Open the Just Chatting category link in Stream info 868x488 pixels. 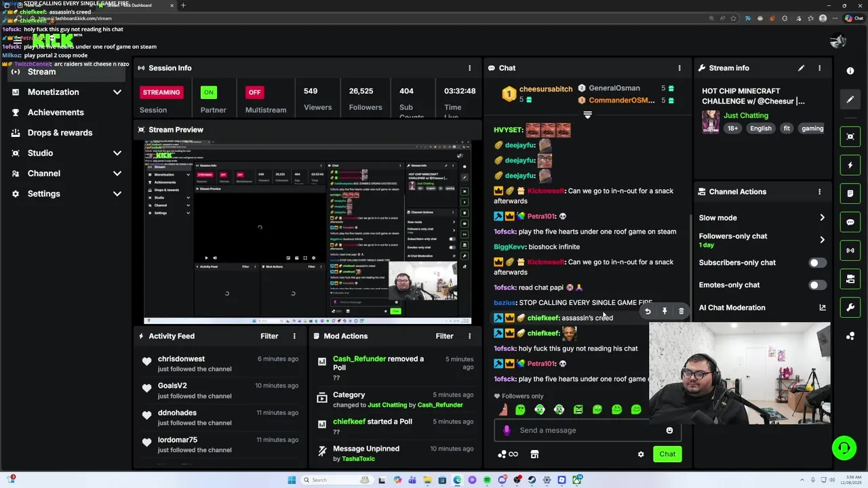[x=746, y=116]
